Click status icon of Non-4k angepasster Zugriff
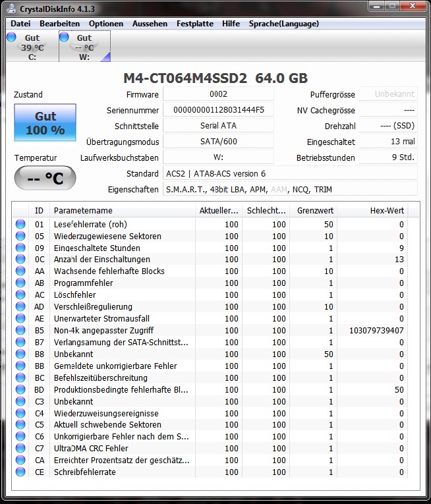This screenshot has height=504, width=431. (20, 330)
